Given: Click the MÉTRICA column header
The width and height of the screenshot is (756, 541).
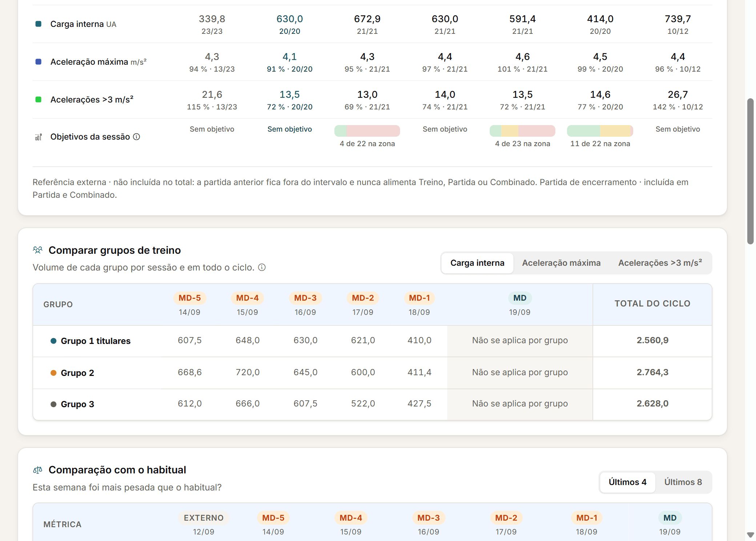Looking at the screenshot, I should pos(63,525).
